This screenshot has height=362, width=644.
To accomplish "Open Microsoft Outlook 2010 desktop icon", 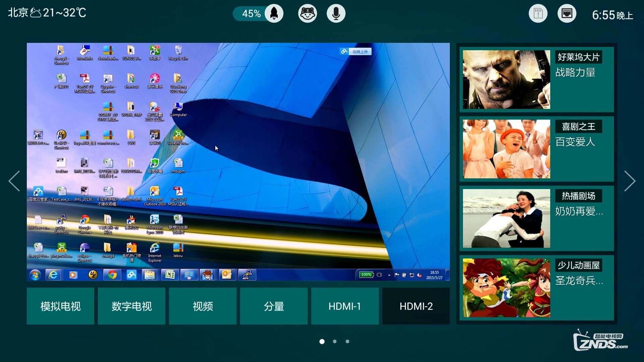I will pyautogui.click(x=155, y=196).
